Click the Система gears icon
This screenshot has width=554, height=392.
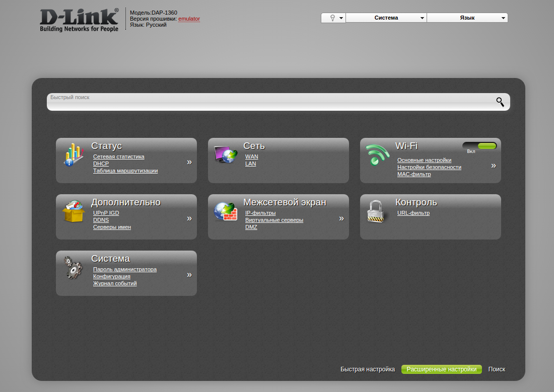pyautogui.click(x=73, y=268)
